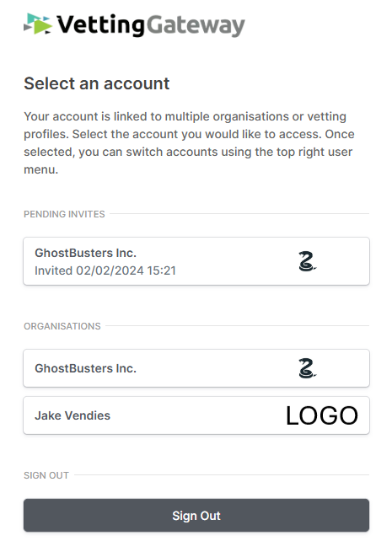This screenshot has width=392, height=541.
Task: Select the GhostBusters Inc. organisation account
Action: point(196,368)
